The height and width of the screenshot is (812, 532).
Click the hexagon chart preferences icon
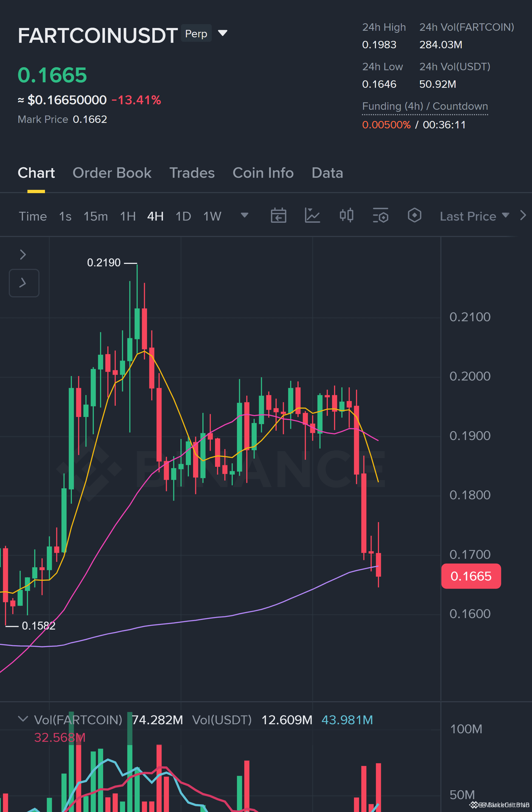click(x=414, y=215)
